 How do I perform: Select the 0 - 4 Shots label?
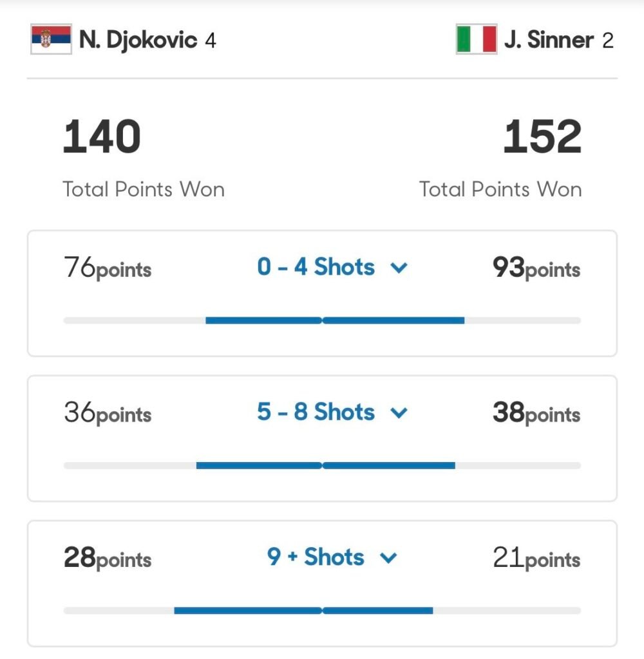click(x=316, y=267)
